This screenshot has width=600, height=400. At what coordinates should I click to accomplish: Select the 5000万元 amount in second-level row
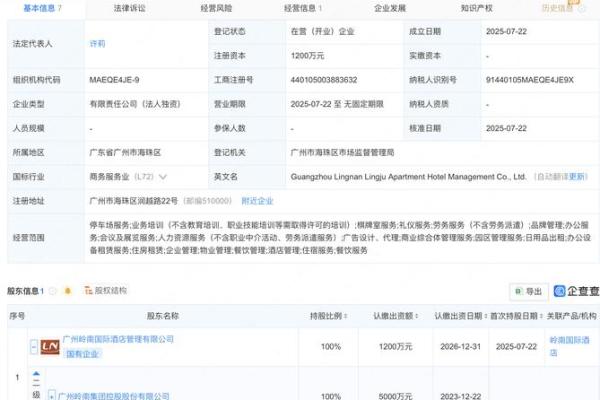[395, 396]
